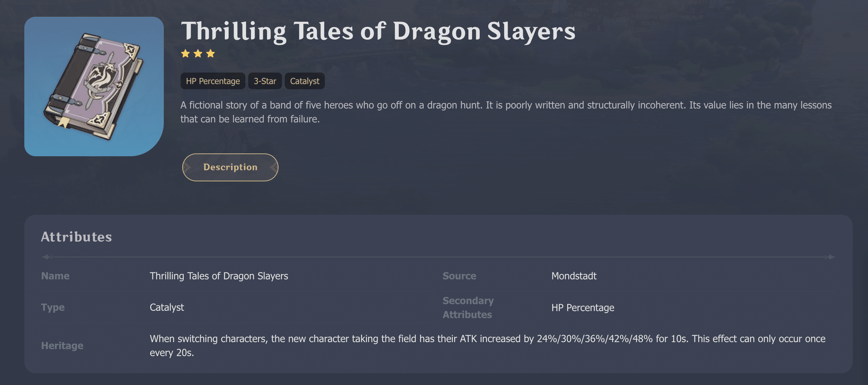
Task: Click the page title Thrilling Tales of Dragon Slayers
Action: click(378, 31)
